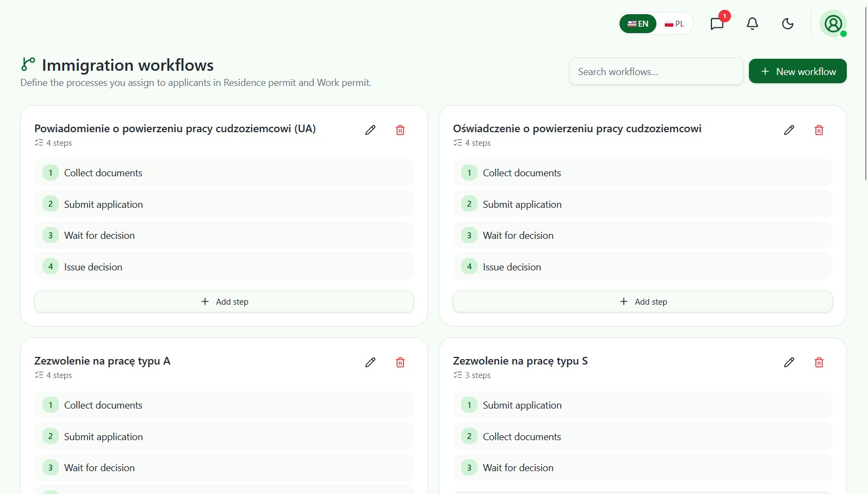Viewport: 868px width, 494px height.
Task: Delete the Oświadczenie o powierzeniu pracy cudzoziemcowi workflow
Action: [819, 130]
